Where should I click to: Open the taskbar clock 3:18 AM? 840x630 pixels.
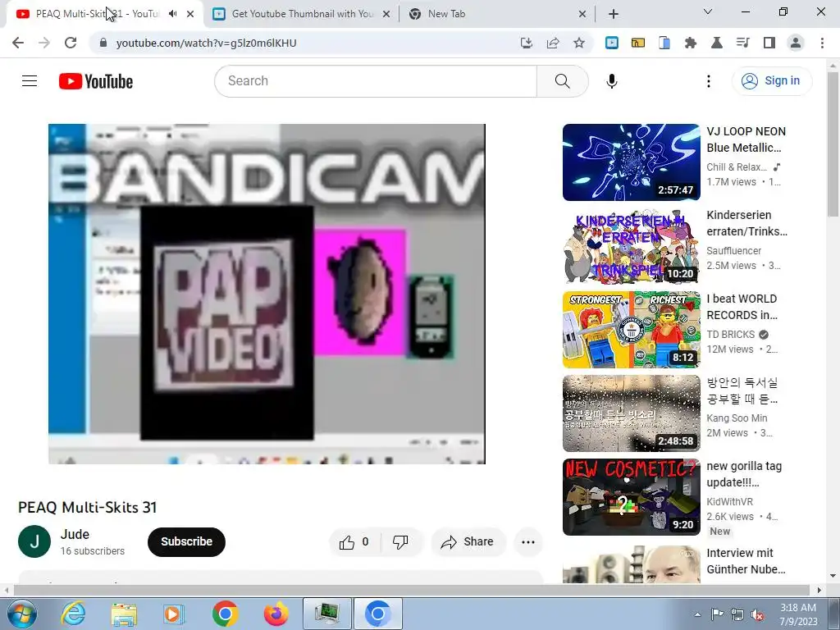(x=798, y=614)
